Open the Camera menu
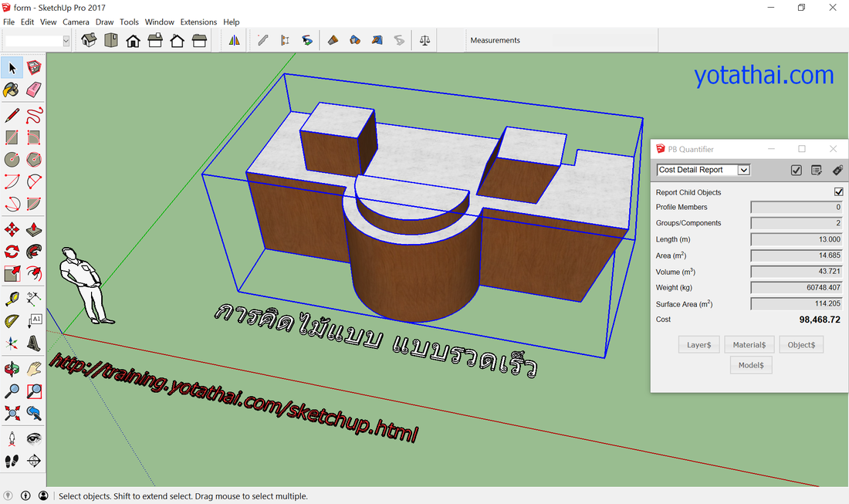This screenshot has width=849, height=504. click(x=76, y=22)
